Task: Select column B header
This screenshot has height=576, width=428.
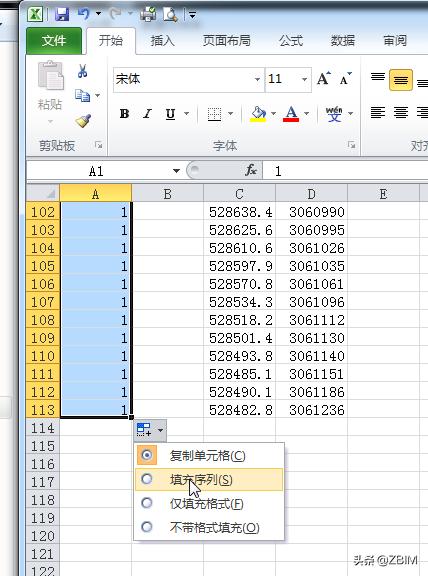Action: (x=168, y=194)
